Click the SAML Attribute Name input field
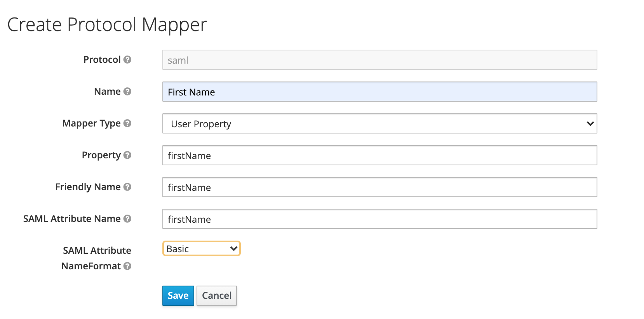Screen dimensions: 644x319 click(379, 219)
